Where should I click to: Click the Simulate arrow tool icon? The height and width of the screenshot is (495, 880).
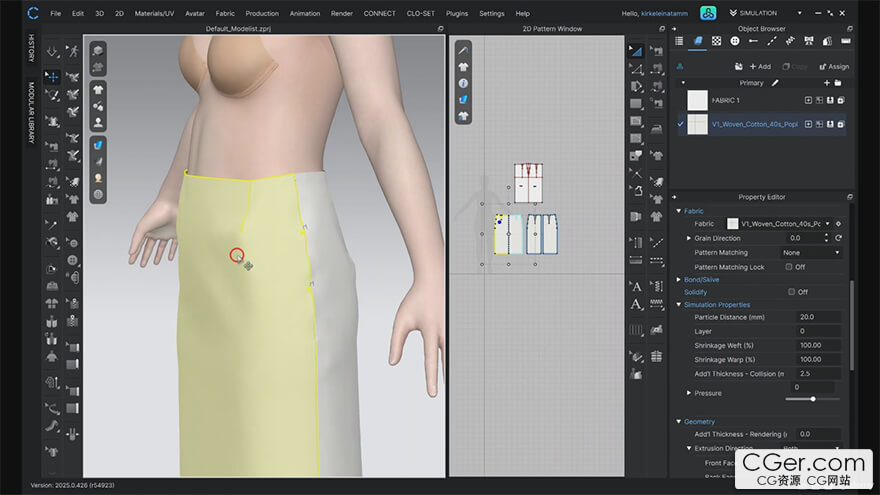coord(51,50)
